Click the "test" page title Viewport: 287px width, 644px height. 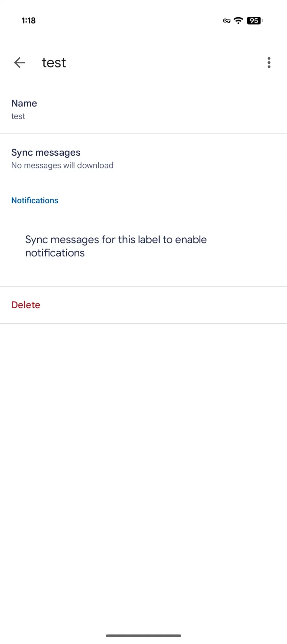[x=54, y=63]
